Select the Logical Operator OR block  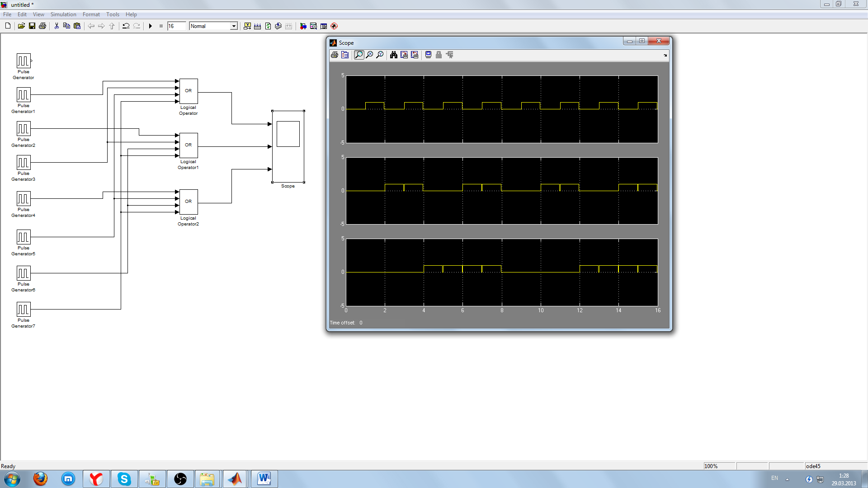coord(189,91)
